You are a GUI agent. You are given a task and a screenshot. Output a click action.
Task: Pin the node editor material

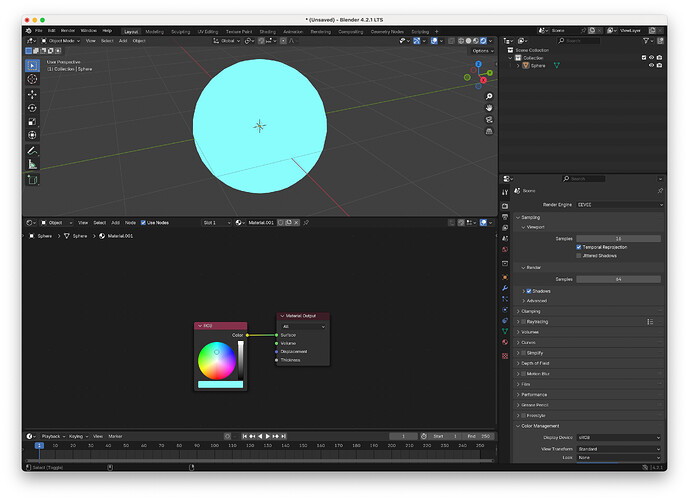[x=306, y=223]
